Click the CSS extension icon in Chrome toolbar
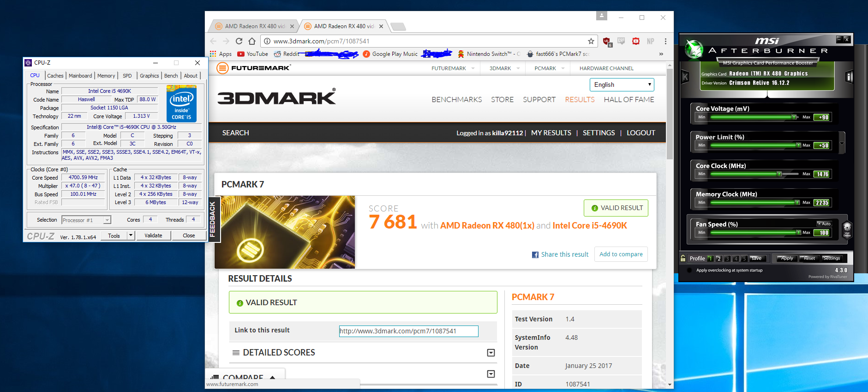The height and width of the screenshot is (392, 868). [621, 41]
